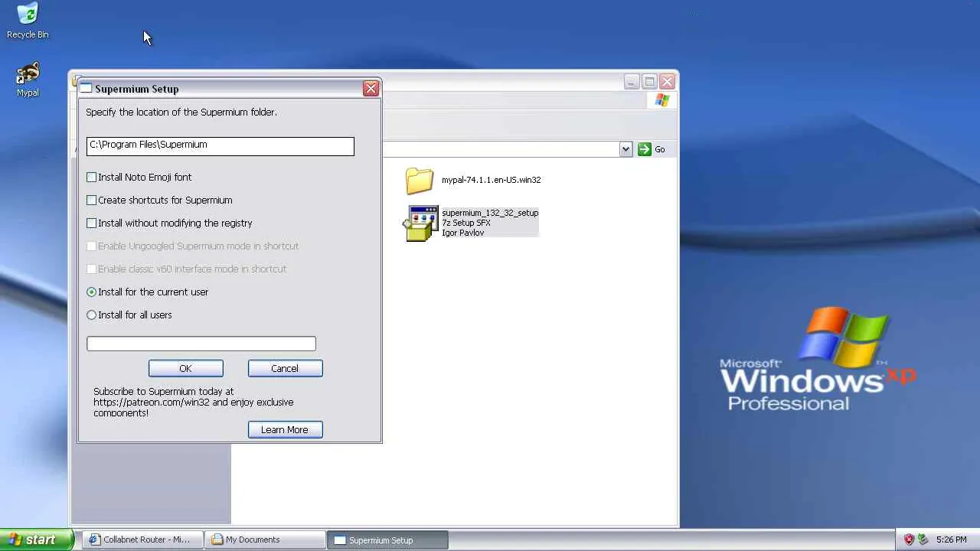
Task: Click the Supermium folder location text field
Action: tap(220, 145)
